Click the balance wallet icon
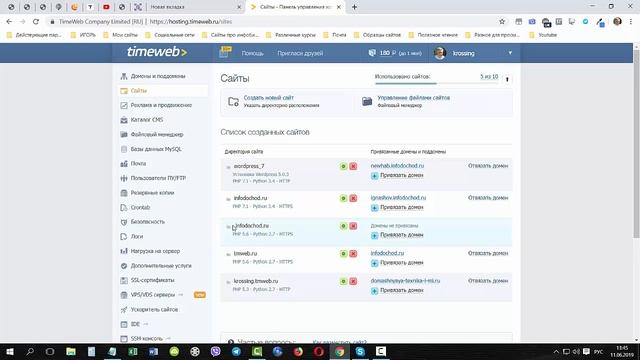The height and width of the screenshot is (360, 640). (372, 53)
